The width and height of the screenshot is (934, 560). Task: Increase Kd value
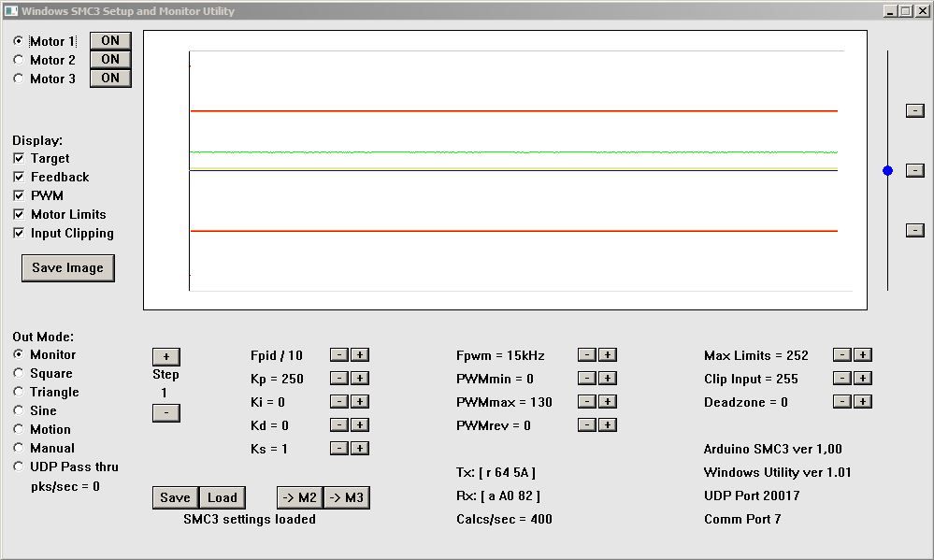(360, 424)
